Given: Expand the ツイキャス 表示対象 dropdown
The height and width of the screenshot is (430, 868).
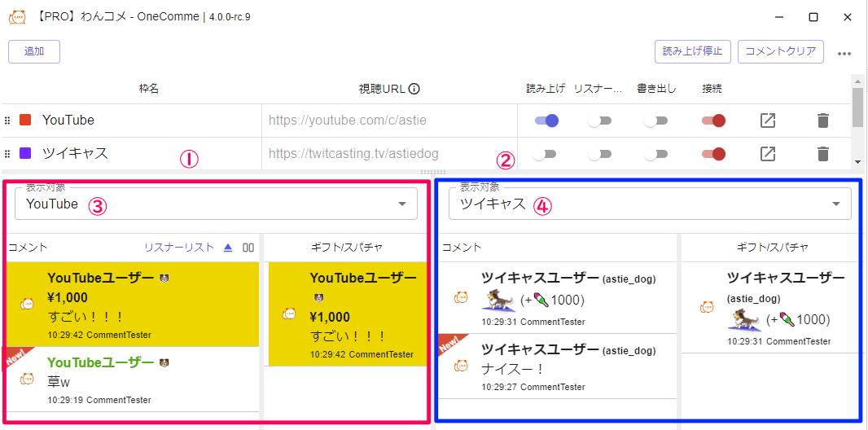Looking at the screenshot, I should 836,204.
